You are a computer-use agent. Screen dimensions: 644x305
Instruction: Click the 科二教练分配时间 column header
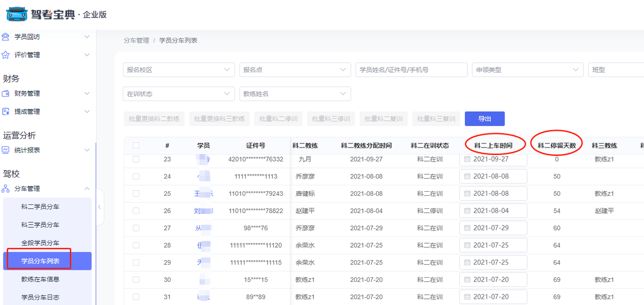(x=366, y=145)
